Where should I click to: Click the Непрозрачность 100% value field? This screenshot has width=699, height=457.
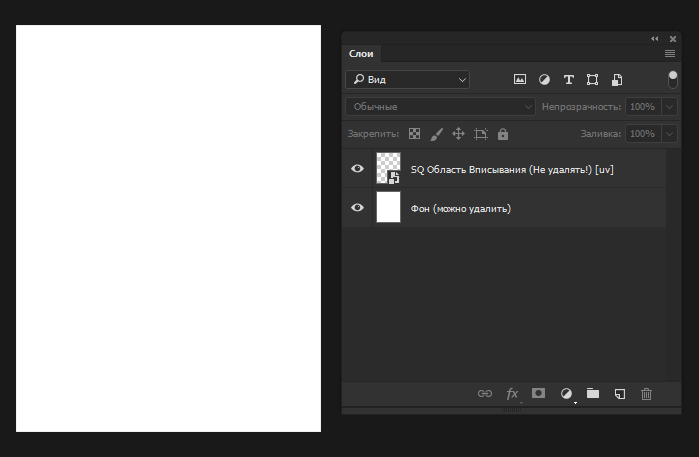(x=643, y=107)
